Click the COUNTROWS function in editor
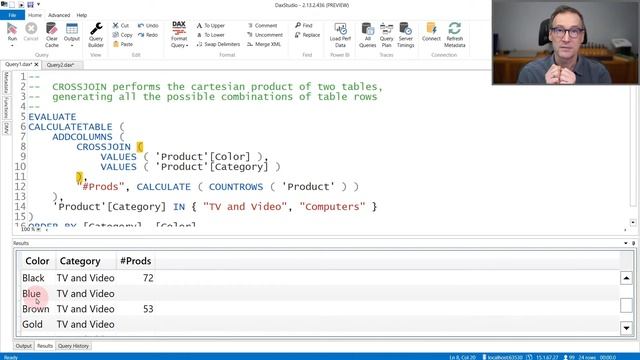 coord(236,187)
